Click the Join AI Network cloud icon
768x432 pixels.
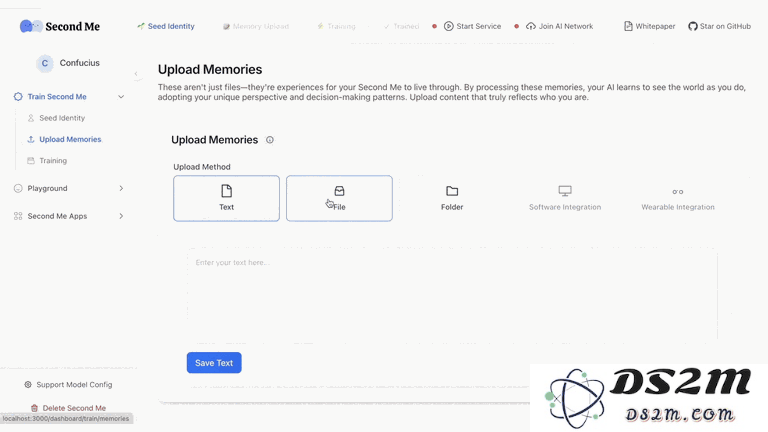point(531,26)
